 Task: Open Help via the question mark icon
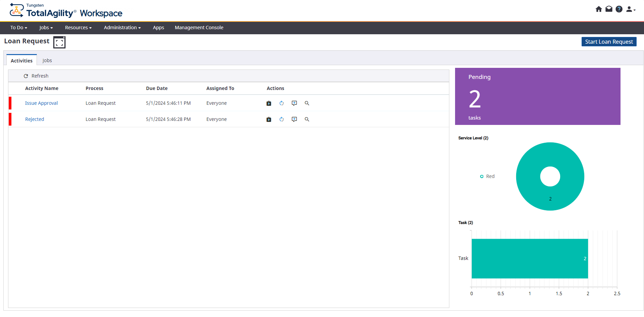619,9
